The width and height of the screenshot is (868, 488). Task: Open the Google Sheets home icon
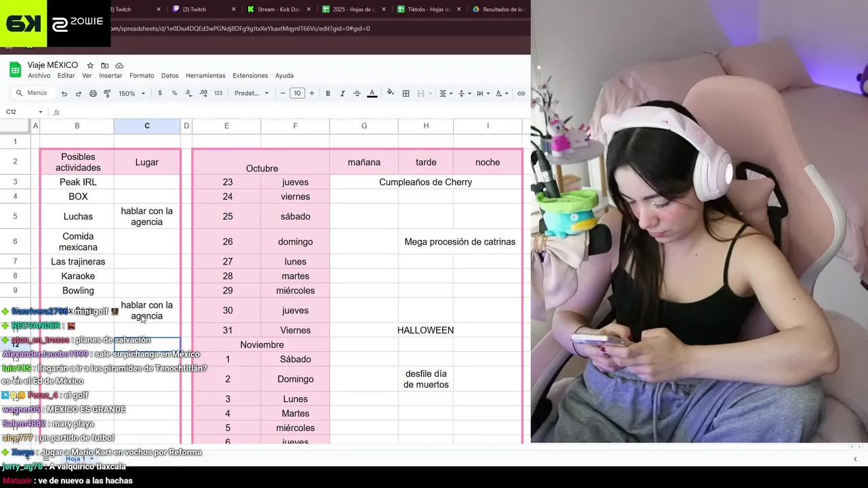[x=15, y=70]
